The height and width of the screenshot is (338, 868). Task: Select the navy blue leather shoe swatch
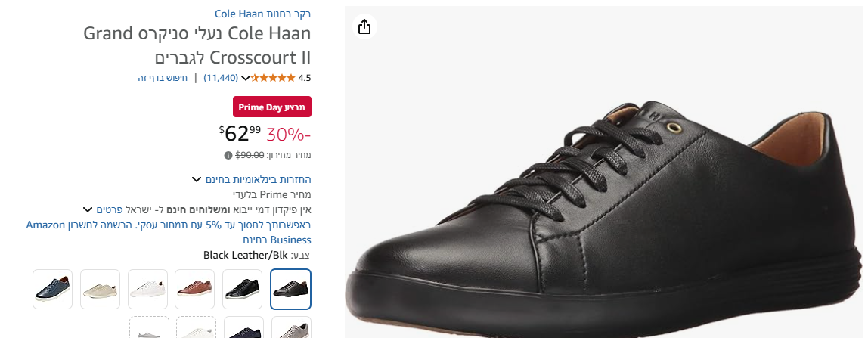pos(53,289)
